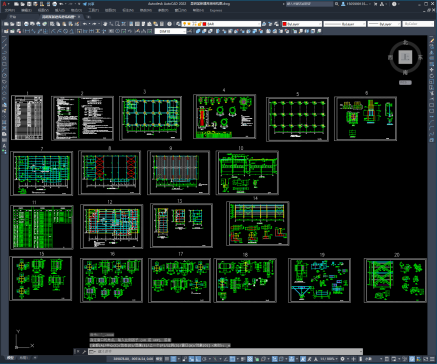Viewport: 437px width, 364px height.
Task: Open the ByColor plot style dropdown
Action: tap(418, 24)
